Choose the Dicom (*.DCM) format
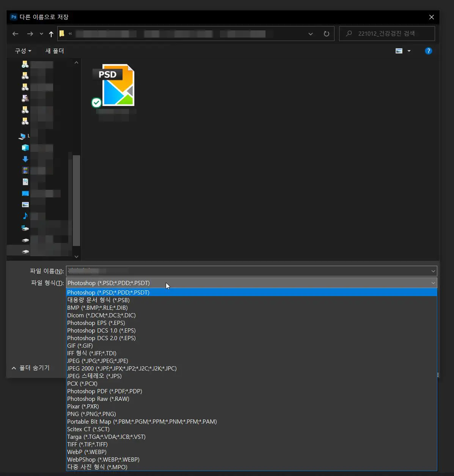The width and height of the screenshot is (454, 476). (x=251, y=315)
